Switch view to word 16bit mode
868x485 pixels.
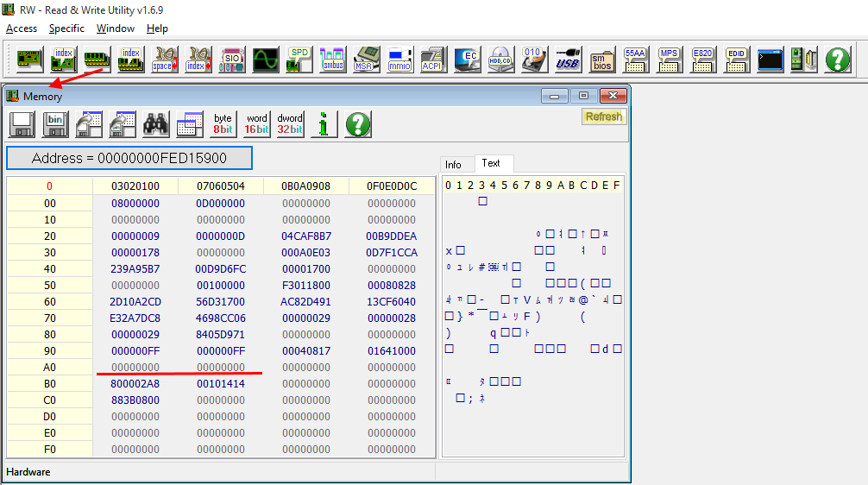(257, 124)
